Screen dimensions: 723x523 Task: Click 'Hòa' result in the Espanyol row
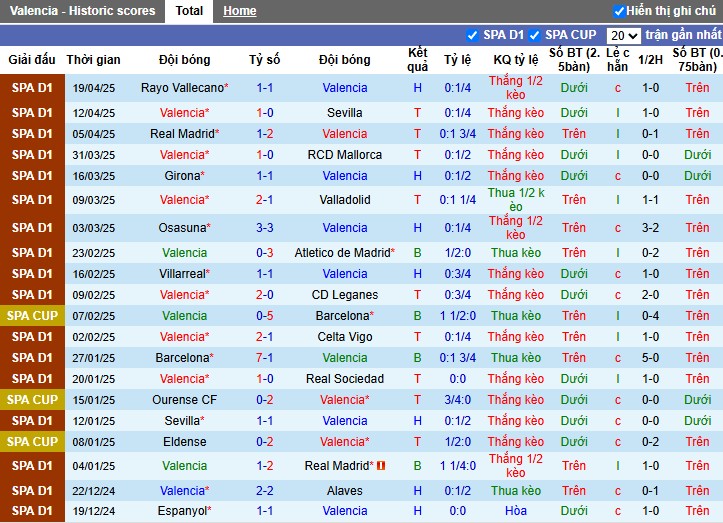516,511
